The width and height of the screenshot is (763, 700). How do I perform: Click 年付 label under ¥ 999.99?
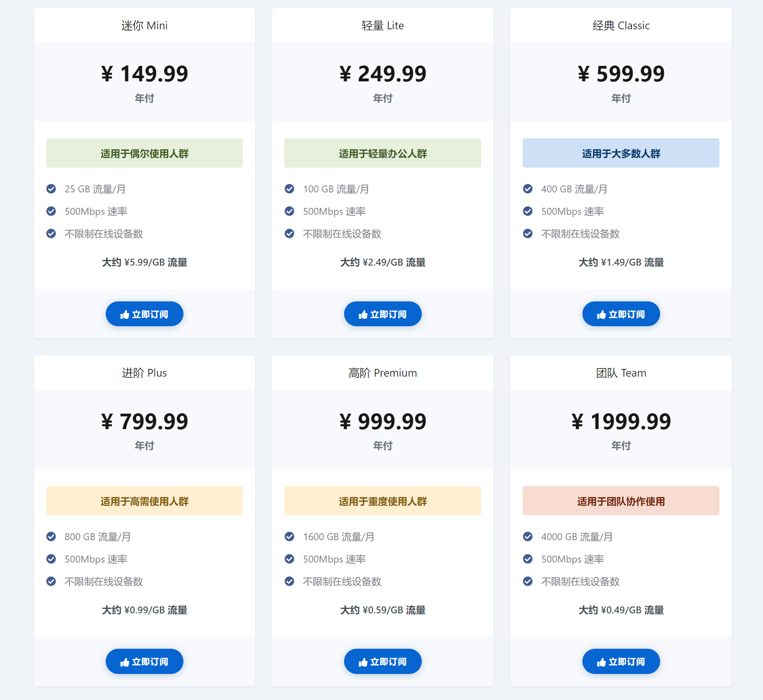(382, 445)
